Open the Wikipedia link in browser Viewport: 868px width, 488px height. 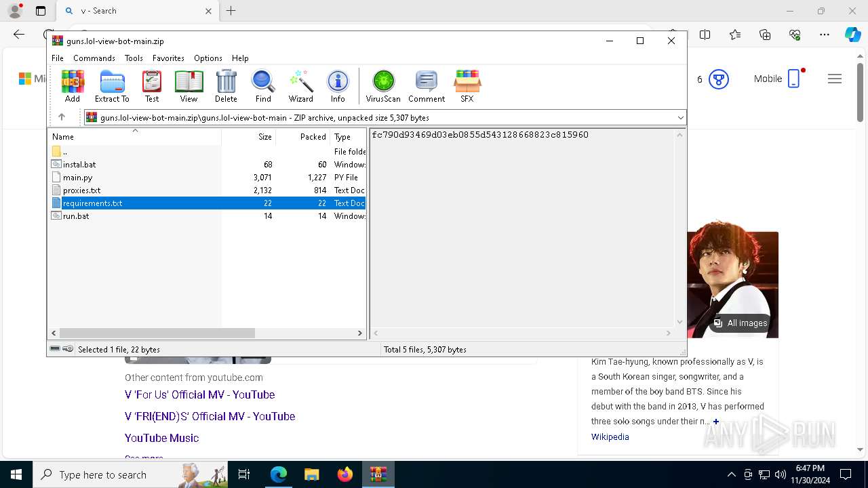click(610, 436)
